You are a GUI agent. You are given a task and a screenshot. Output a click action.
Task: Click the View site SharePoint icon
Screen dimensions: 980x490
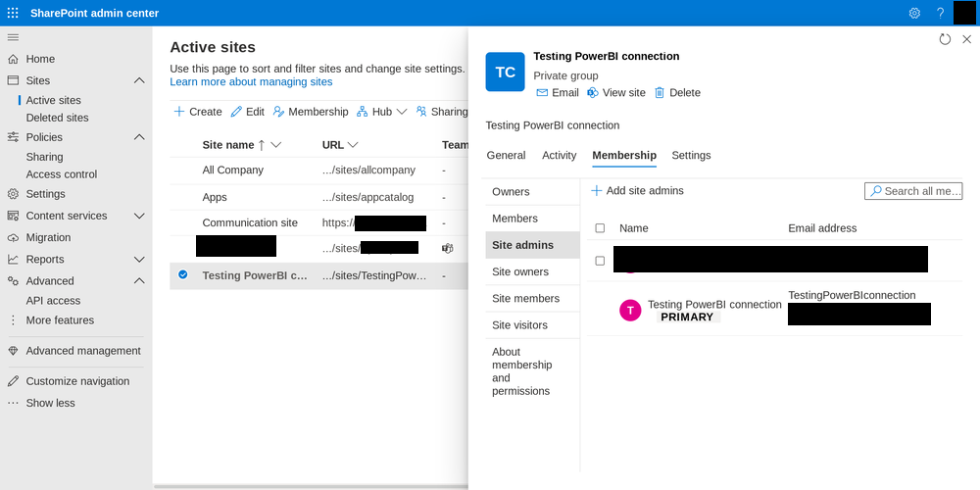(593, 92)
